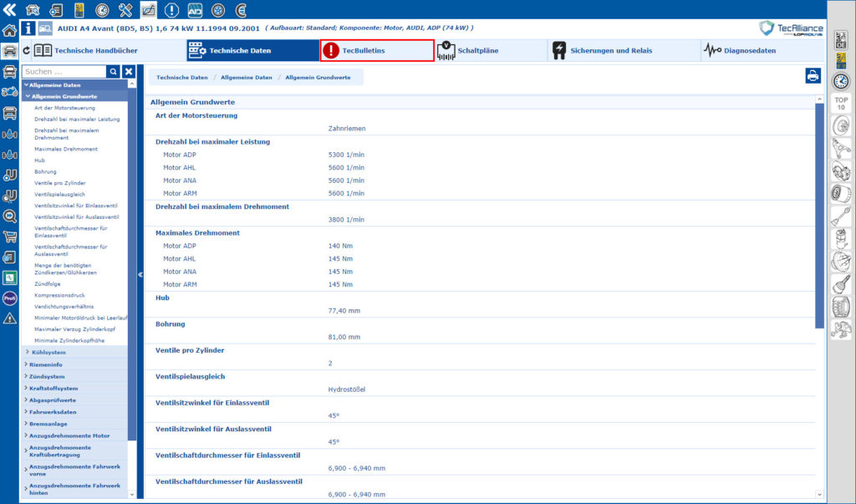Open the oil filter parts icon
Viewport: 856px width, 504px height.
tap(841, 193)
